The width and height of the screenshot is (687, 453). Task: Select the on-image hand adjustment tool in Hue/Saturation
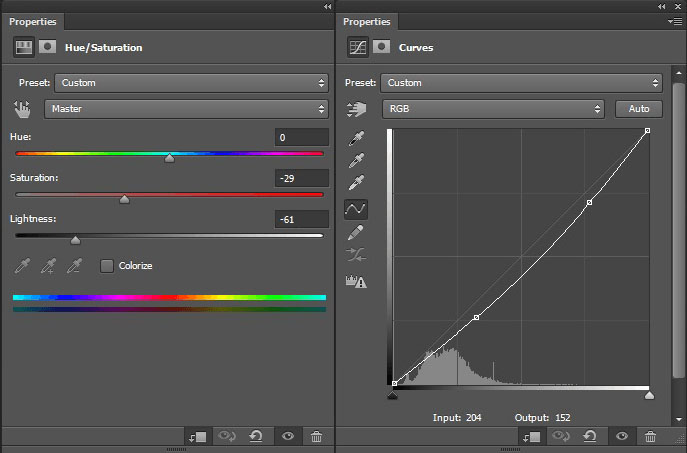click(22, 109)
